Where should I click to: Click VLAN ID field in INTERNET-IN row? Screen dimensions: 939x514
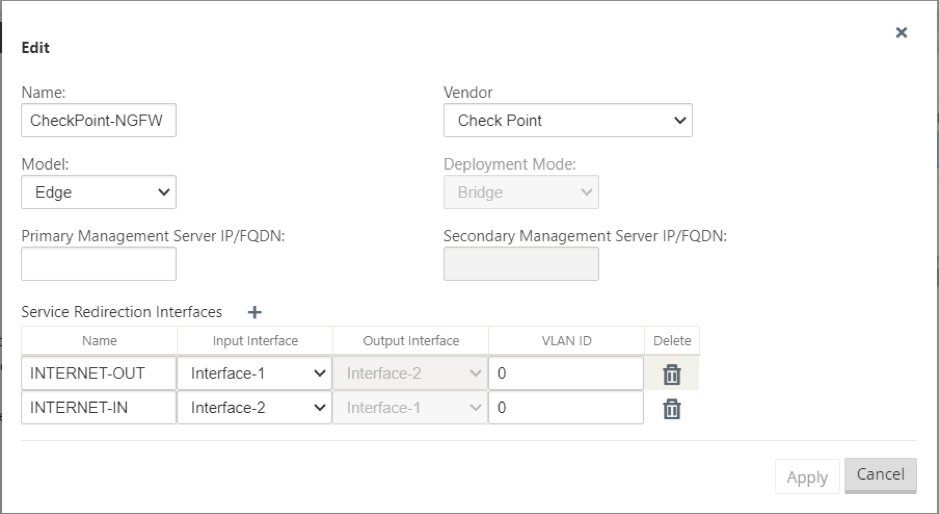(x=566, y=408)
